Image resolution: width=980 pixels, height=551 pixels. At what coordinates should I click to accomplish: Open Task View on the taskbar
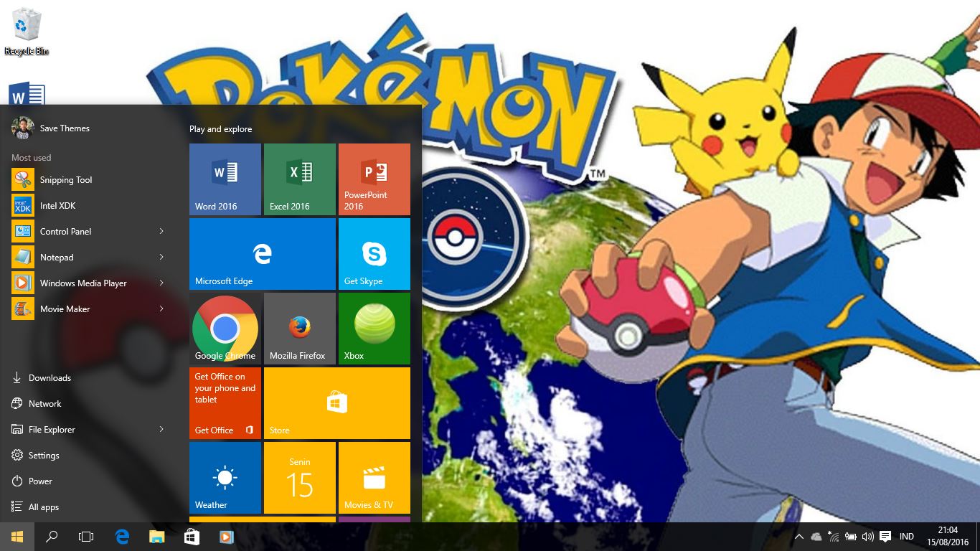(86, 537)
